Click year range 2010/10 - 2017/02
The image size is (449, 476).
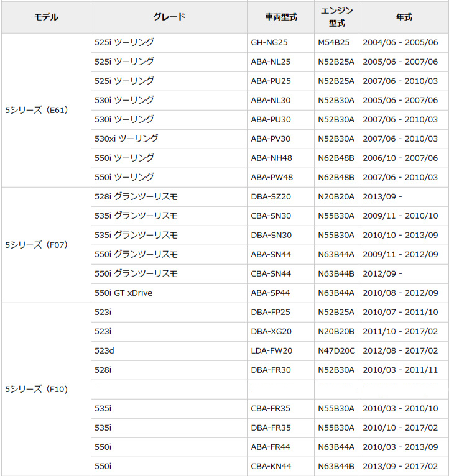coord(400,428)
